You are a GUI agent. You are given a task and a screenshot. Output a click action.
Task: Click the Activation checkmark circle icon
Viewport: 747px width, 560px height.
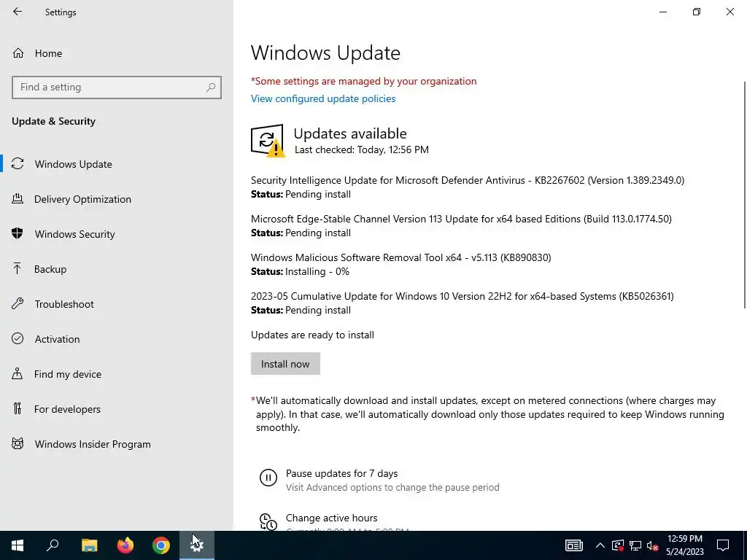[x=18, y=338]
